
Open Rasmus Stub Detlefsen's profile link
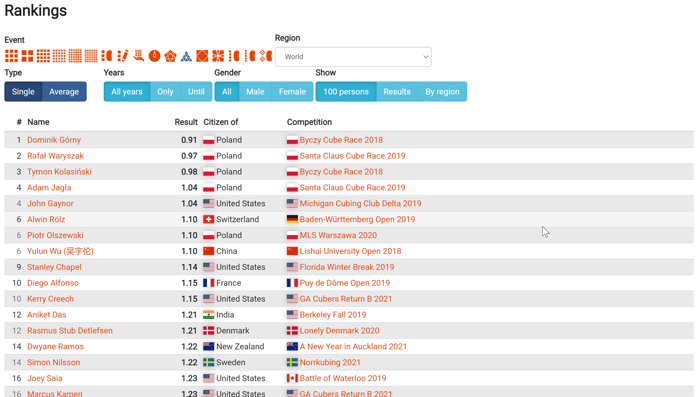click(70, 330)
